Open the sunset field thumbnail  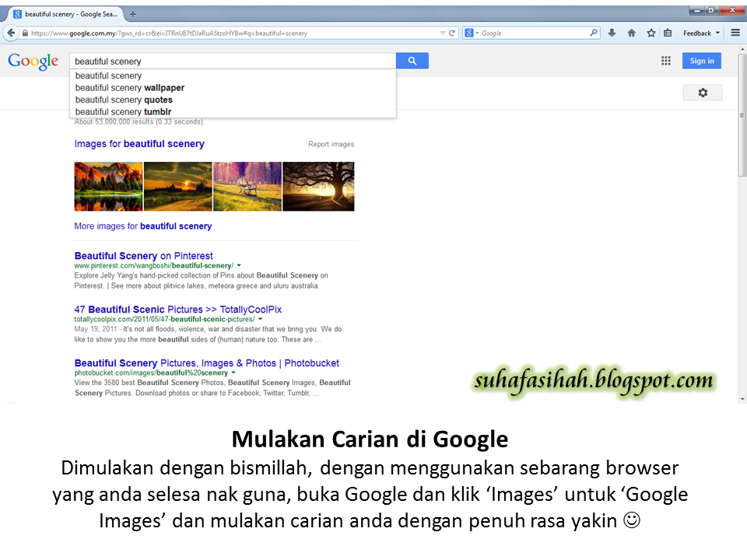point(177,186)
